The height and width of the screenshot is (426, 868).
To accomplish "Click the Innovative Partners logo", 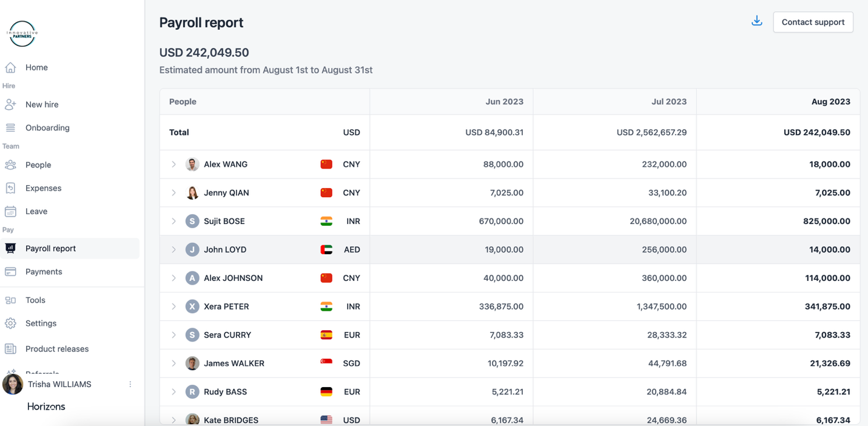I will click(22, 34).
